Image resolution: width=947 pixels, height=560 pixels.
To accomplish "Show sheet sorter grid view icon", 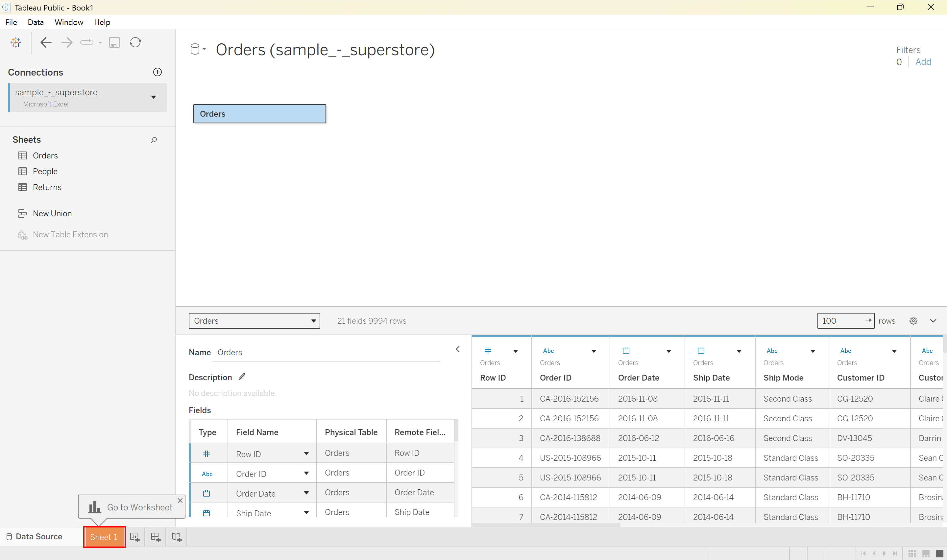I will [x=912, y=553].
